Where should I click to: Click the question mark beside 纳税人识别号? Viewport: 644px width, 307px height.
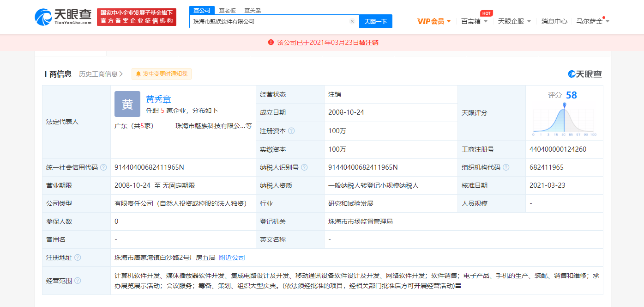point(305,166)
